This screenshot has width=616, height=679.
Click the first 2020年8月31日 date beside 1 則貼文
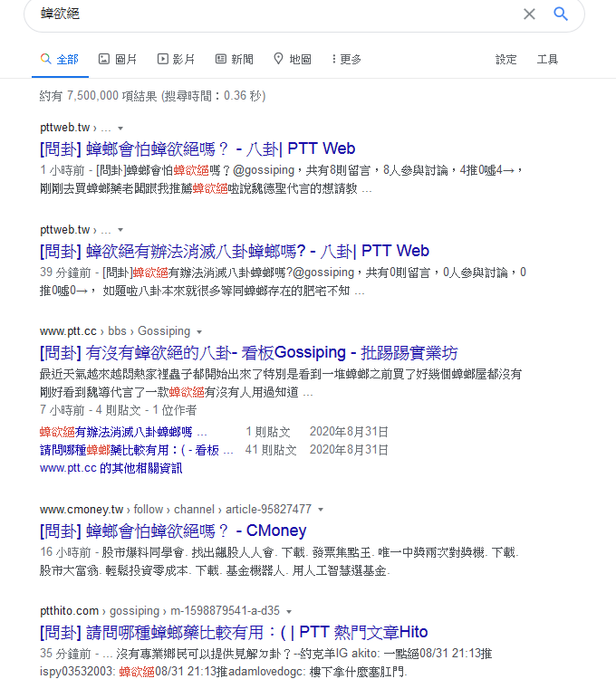(349, 432)
